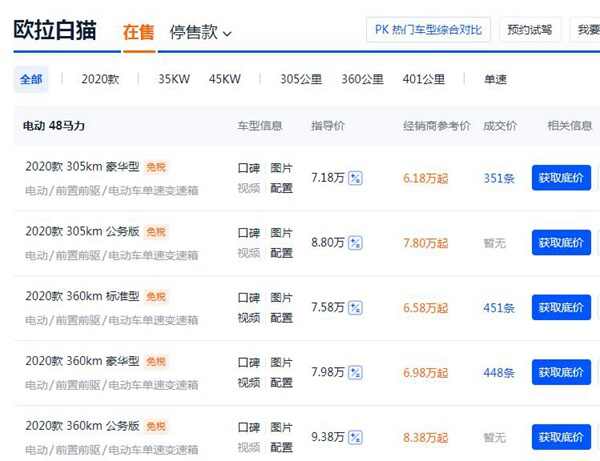Click the 预约试驾 button

(530, 29)
